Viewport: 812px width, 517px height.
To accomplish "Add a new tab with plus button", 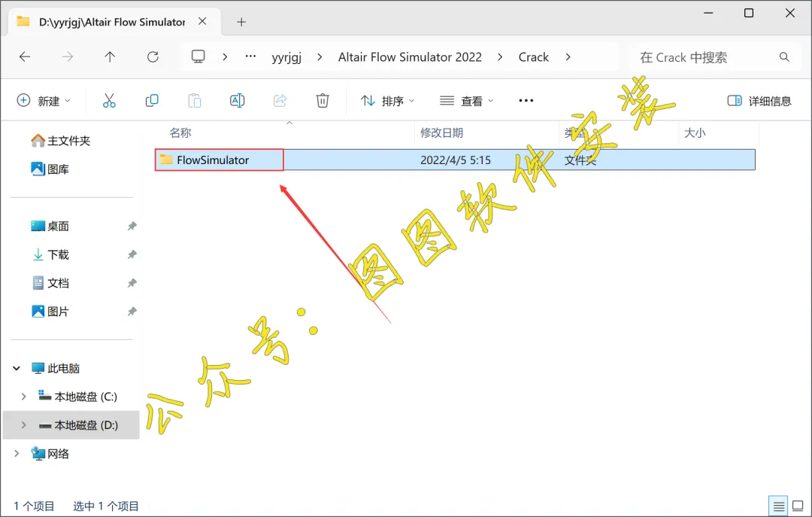I will point(241,22).
